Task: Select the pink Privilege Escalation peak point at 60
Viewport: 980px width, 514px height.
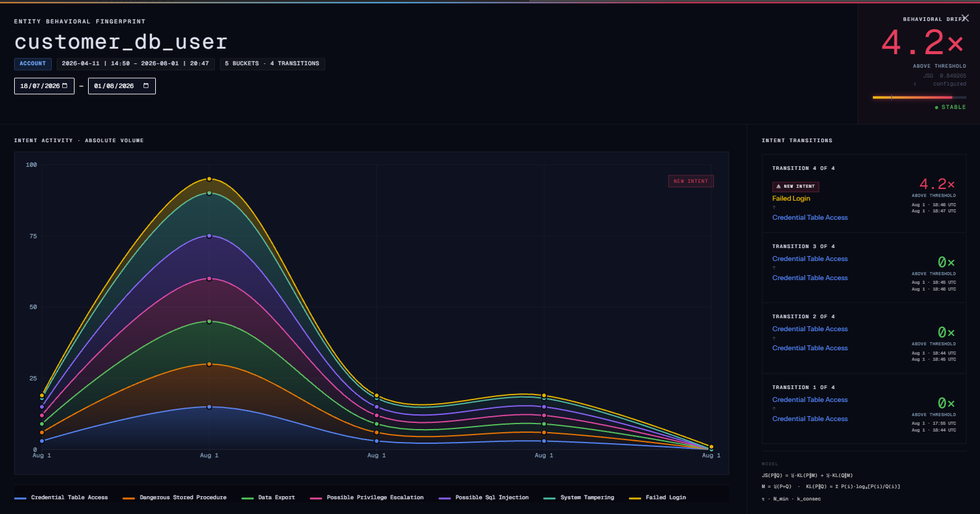Action: 209,279
